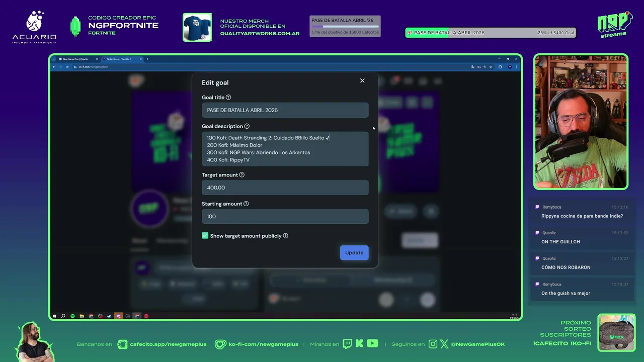Open help icon beside Show target amount publicly
Image resolution: width=644 pixels, height=362 pixels.
click(x=286, y=236)
